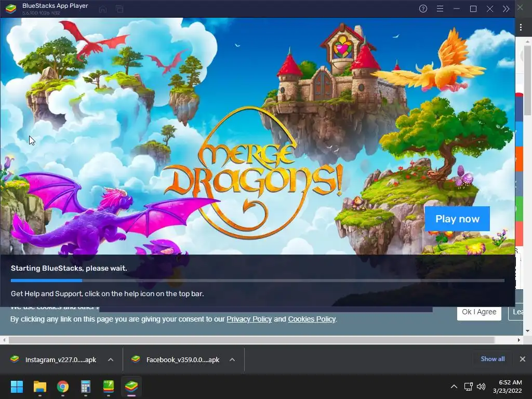Click the green notepad app taskbar icon

[109, 387]
